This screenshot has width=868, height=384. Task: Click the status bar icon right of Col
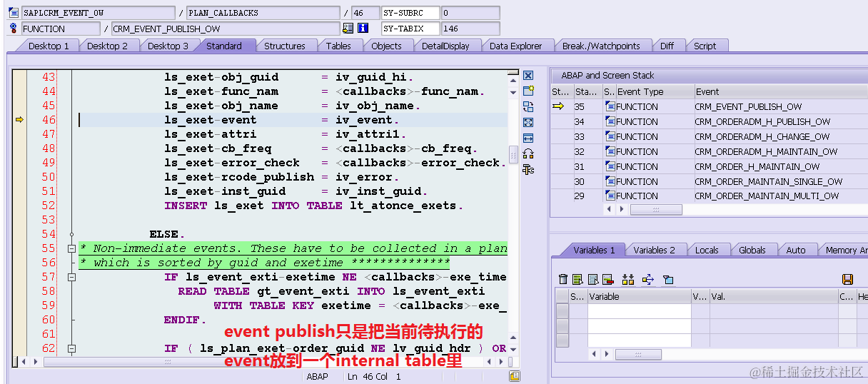pos(514,376)
